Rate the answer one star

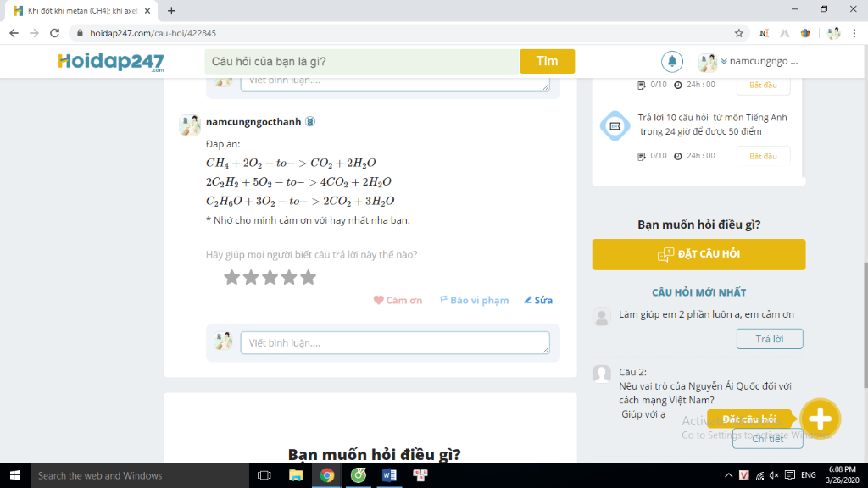tap(232, 277)
